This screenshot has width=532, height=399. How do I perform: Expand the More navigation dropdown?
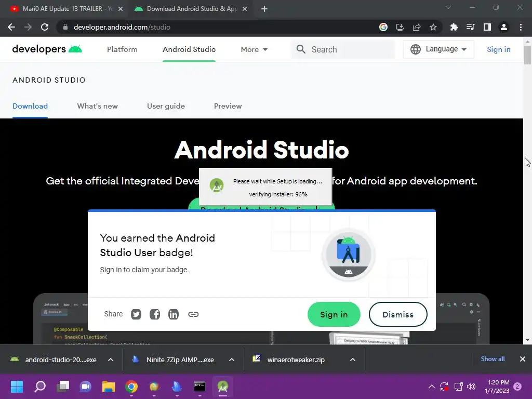pyautogui.click(x=254, y=49)
